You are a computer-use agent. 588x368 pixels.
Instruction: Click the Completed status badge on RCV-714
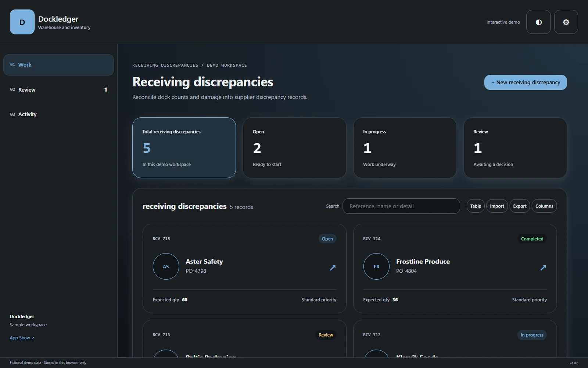tap(532, 239)
